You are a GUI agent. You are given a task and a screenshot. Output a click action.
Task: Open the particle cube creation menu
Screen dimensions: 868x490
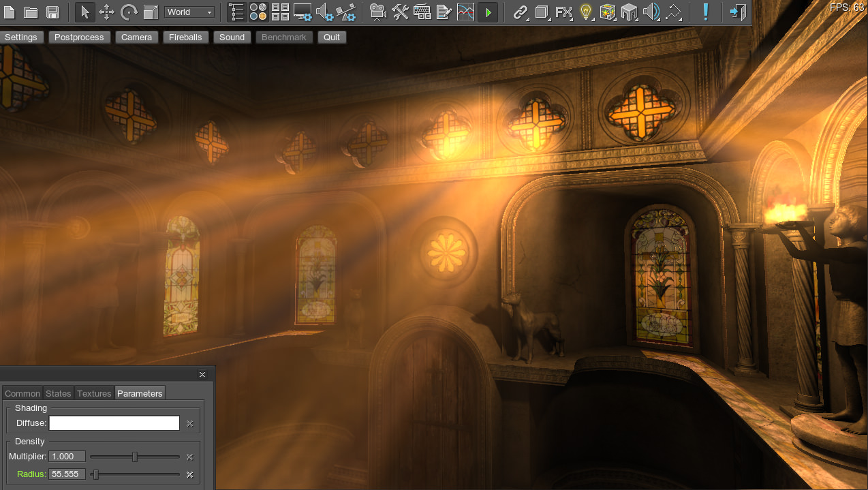click(x=607, y=12)
